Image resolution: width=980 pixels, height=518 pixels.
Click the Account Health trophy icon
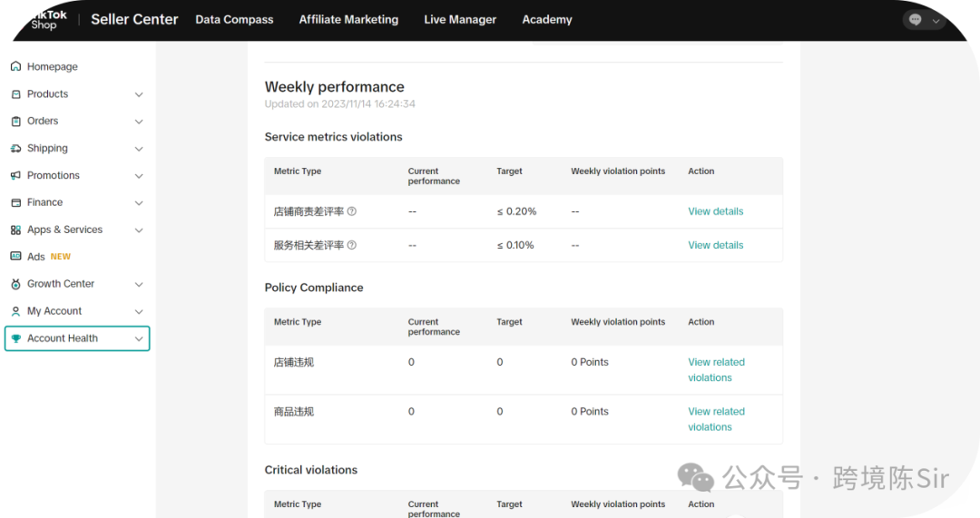click(15, 338)
